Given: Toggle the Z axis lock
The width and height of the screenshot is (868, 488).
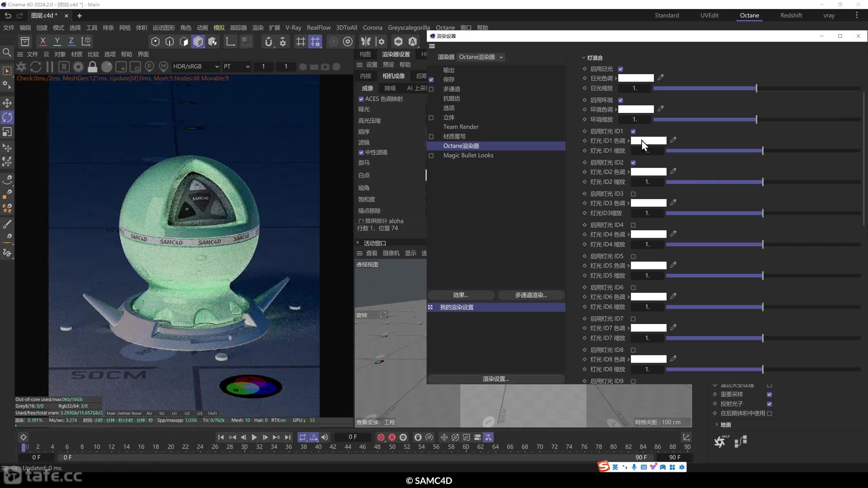Looking at the screenshot, I should 71,41.
